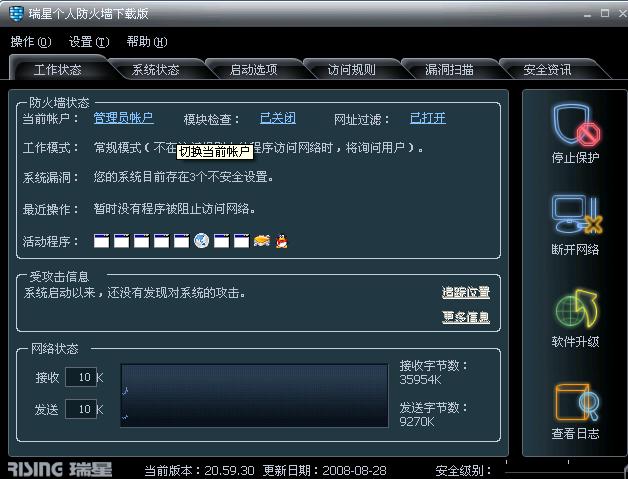Click the 断开网络 computer icon
The width and height of the screenshot is (628, 479).
tap(576, 214)
